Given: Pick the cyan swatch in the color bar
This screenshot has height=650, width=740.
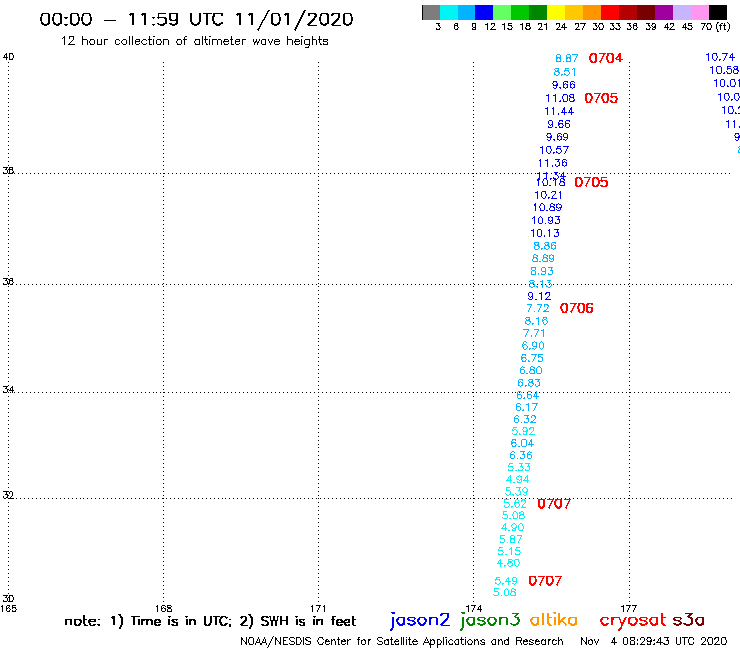Looking at the screenshot, I should coord(449,12).
